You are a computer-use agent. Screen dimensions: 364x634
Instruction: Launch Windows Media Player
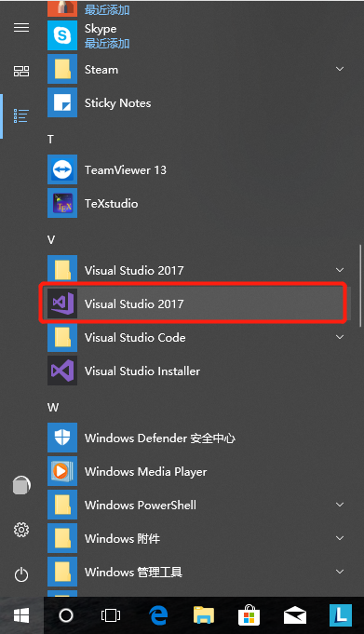point(193,471)
